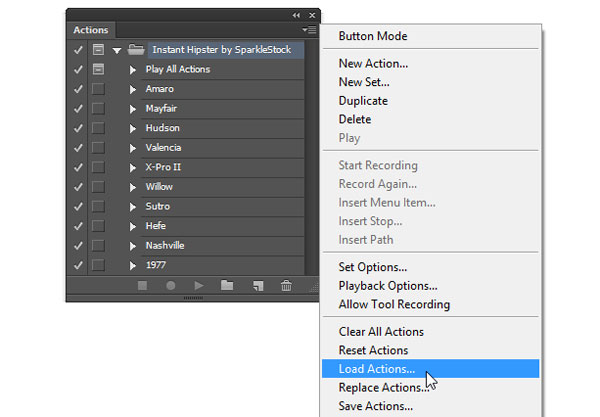Screen dimensions: 600x417
Task: Open Playback Options... menu entry
Action: [x=430, y=286]
